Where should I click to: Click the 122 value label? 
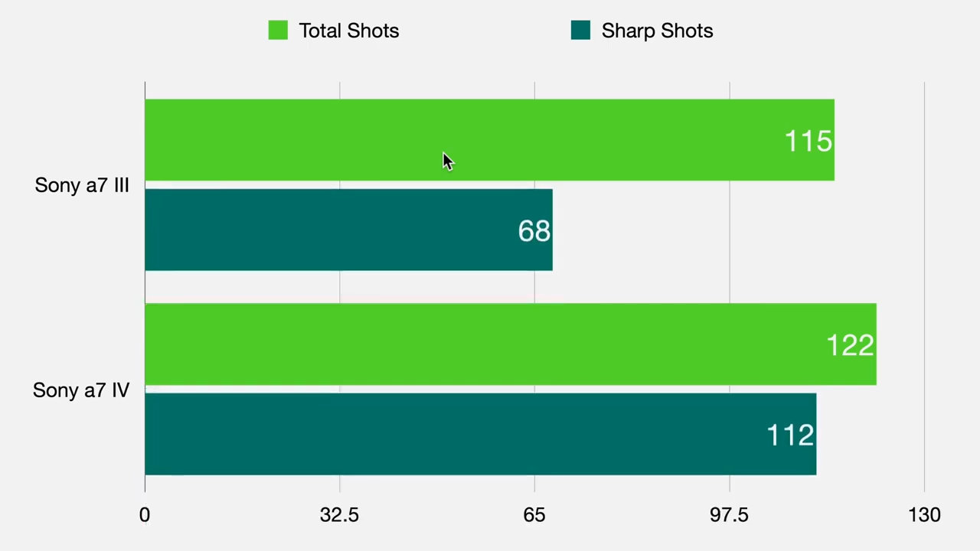pyautogui.click(x=850, y=346)
